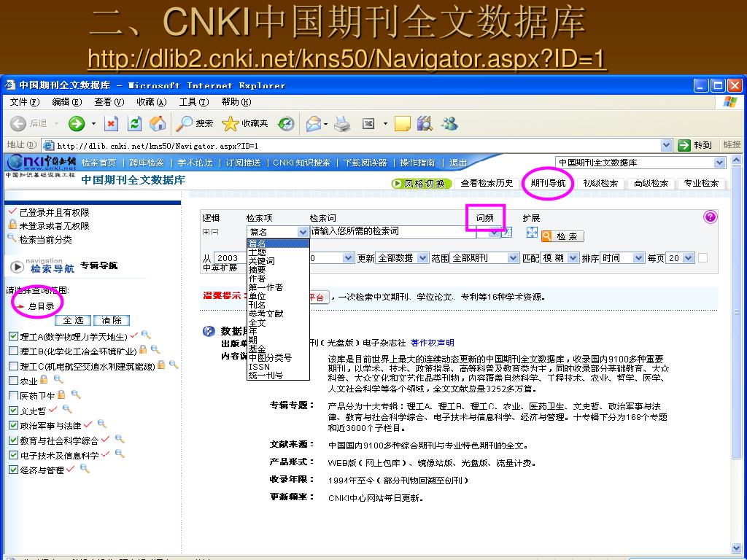The image size is (747, 560).
Task: Click the 清除 button
Action: point(112,321)
